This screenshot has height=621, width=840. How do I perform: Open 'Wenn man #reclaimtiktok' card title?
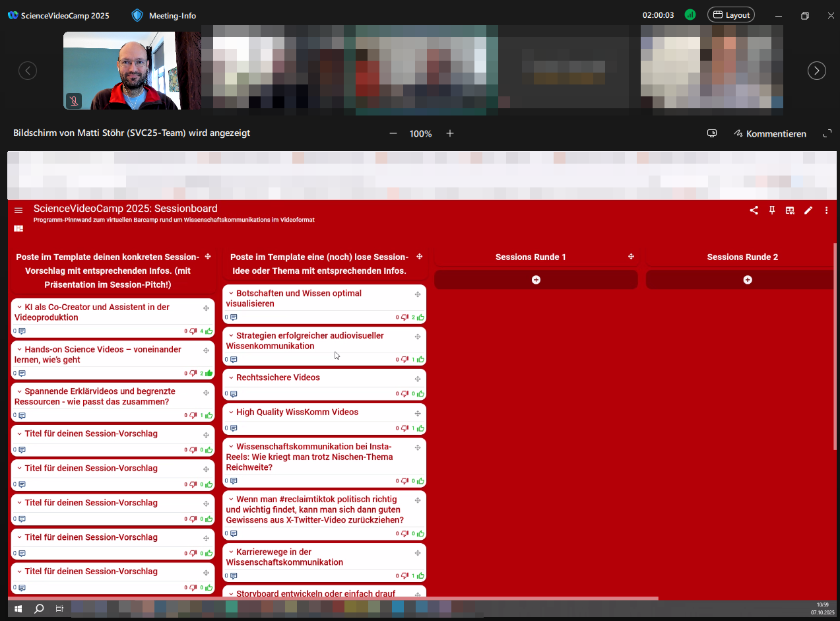pyautogui.click(x=315, y=509)
